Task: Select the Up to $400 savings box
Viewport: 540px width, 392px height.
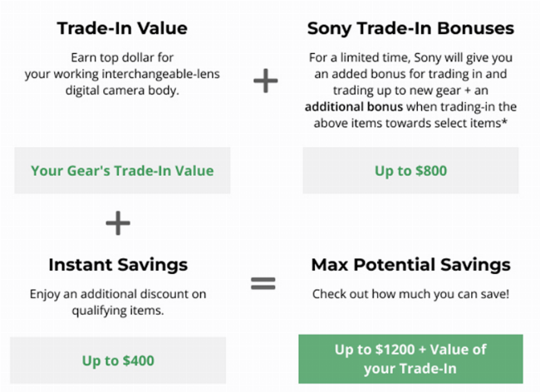Action: pos(118,360)
